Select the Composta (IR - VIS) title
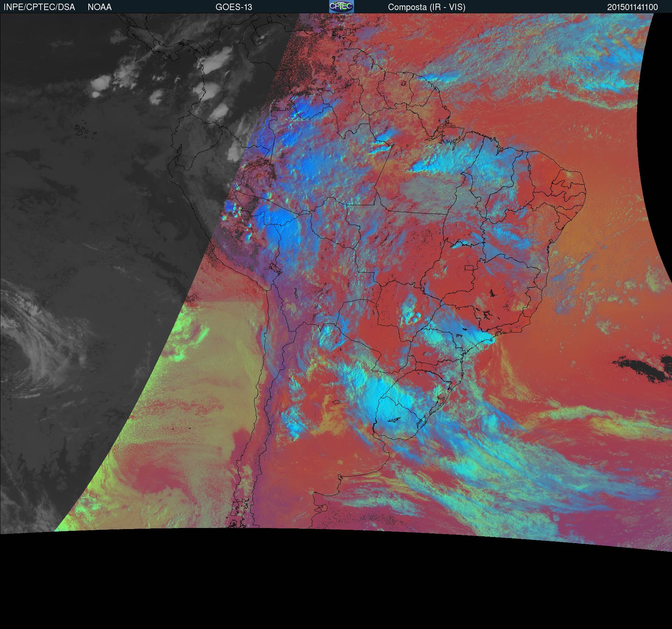Viewport: 672px width, 629px height. (427, 7)
